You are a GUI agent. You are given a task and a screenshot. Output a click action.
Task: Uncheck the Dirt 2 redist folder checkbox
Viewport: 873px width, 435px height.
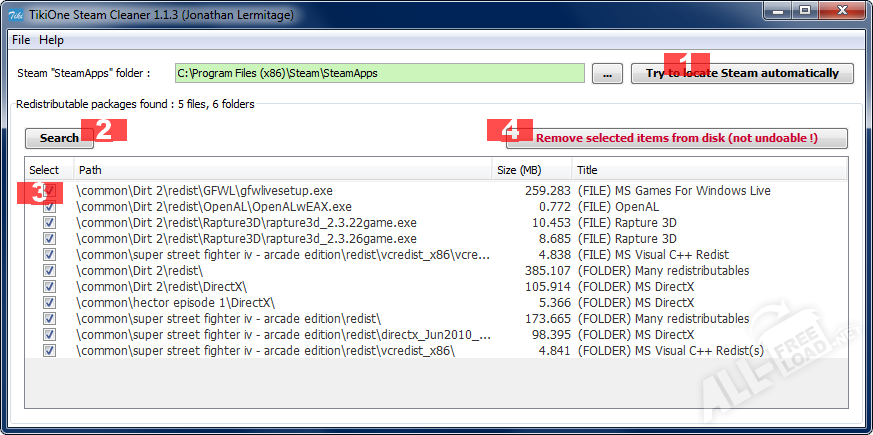(49, 271)
